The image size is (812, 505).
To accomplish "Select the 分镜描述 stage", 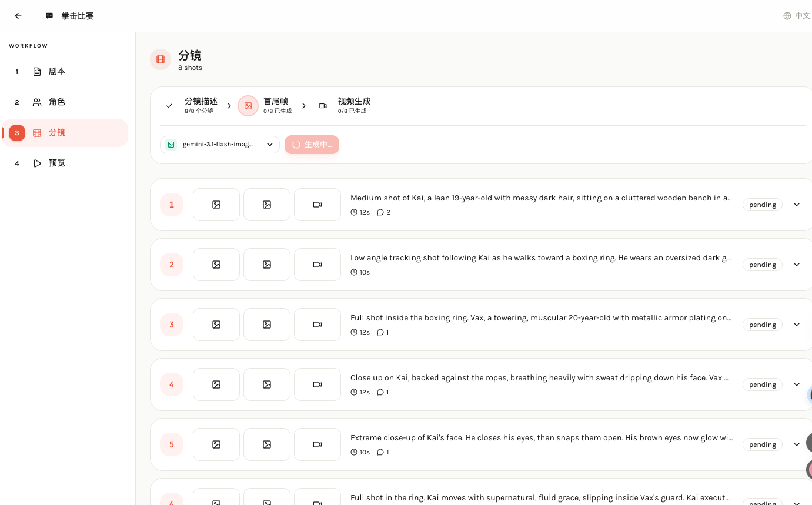I will coord(201,105).
